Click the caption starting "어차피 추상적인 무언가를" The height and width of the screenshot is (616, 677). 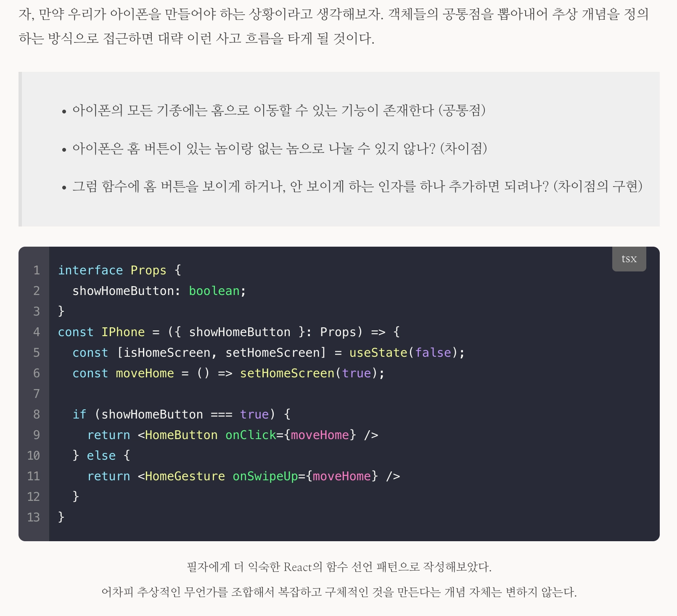tap(339, 592)
